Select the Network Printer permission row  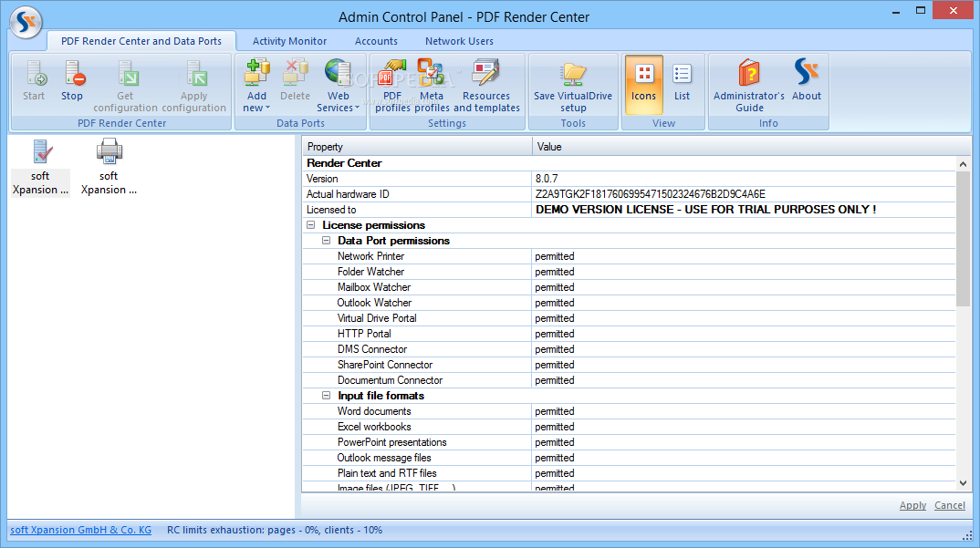click(629, 256)
